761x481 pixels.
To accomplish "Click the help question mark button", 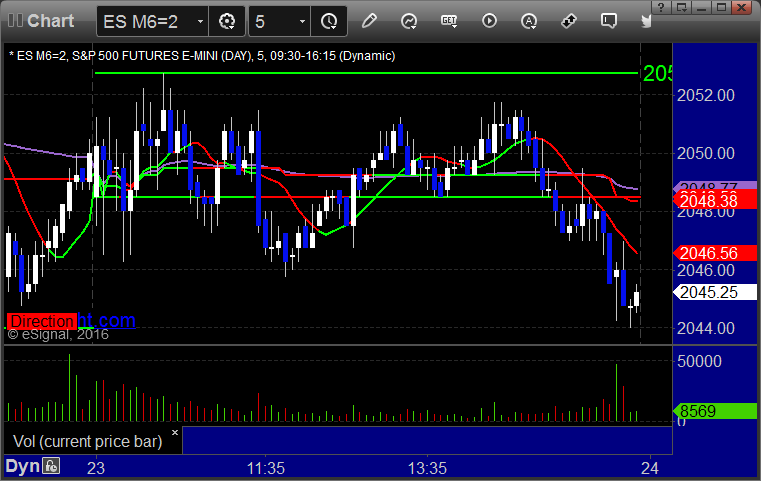I will pos(661,7).
